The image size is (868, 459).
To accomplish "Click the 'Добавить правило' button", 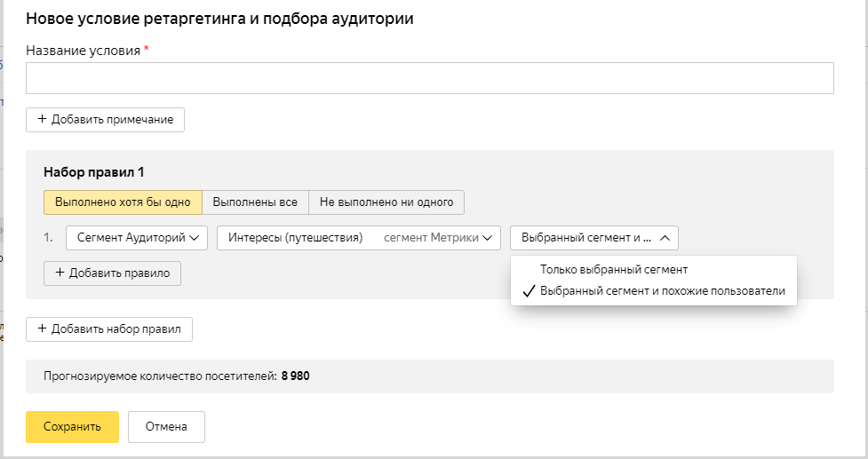I will click(x=112, y=273).
